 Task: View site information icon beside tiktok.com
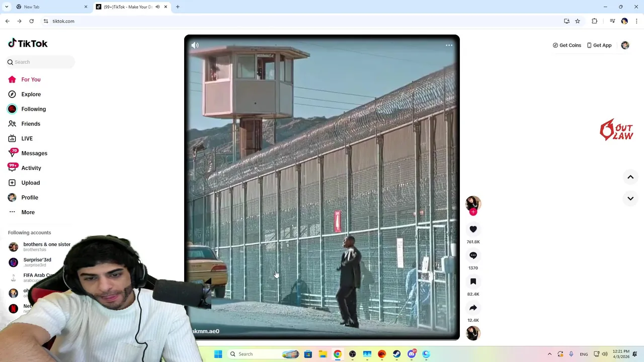coord(46,21)
